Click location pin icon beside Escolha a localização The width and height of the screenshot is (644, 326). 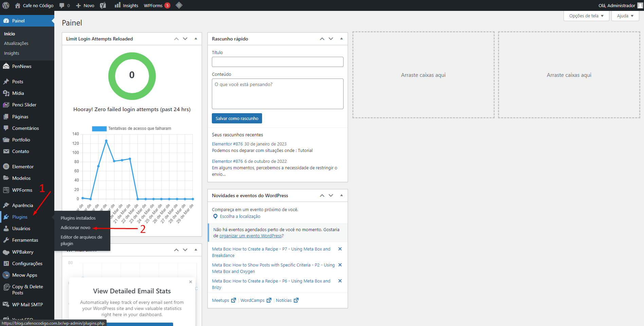(x=215, y=217)
